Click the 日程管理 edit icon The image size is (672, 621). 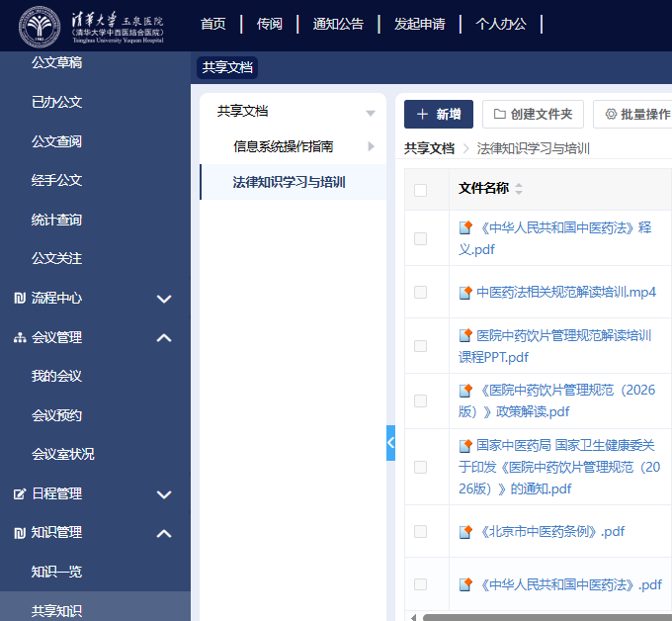pos(20,494)
